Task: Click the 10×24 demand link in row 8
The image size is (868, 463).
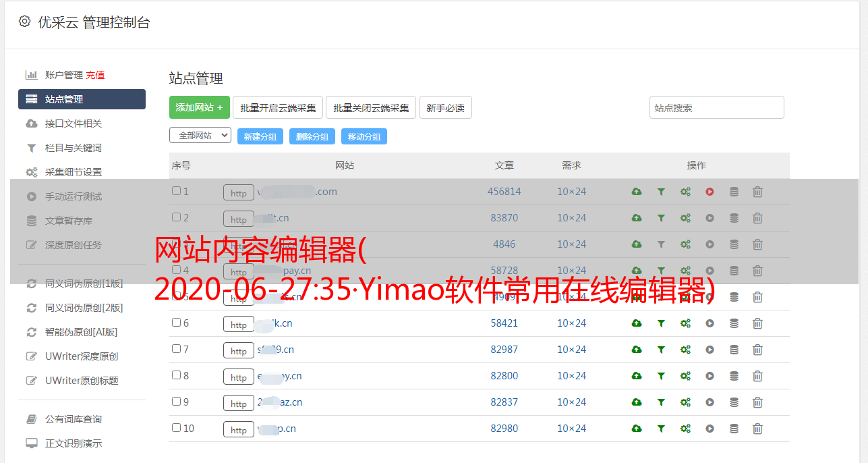Action: coord(572,376)
